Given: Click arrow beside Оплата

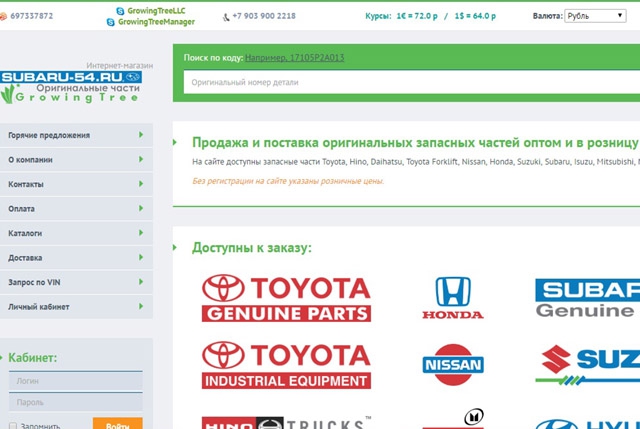Looking at the screenshot, I should [141, 208].
